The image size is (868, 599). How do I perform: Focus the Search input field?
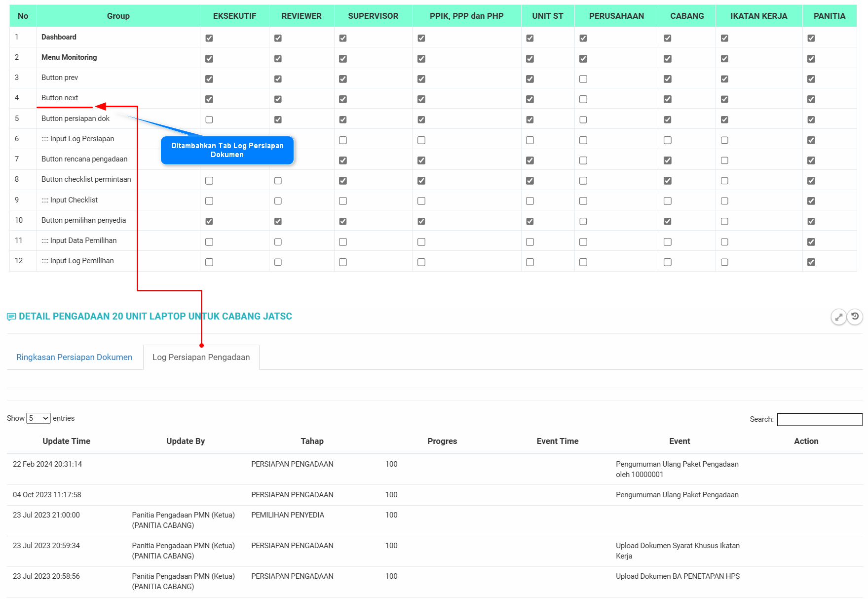pyautogui.click(x=819, y=419)
